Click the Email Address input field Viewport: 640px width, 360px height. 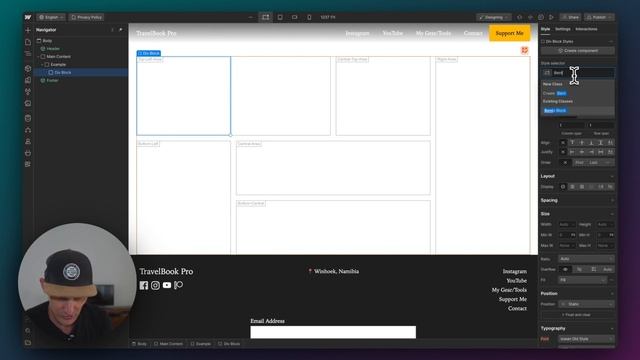tap(333, 332)
